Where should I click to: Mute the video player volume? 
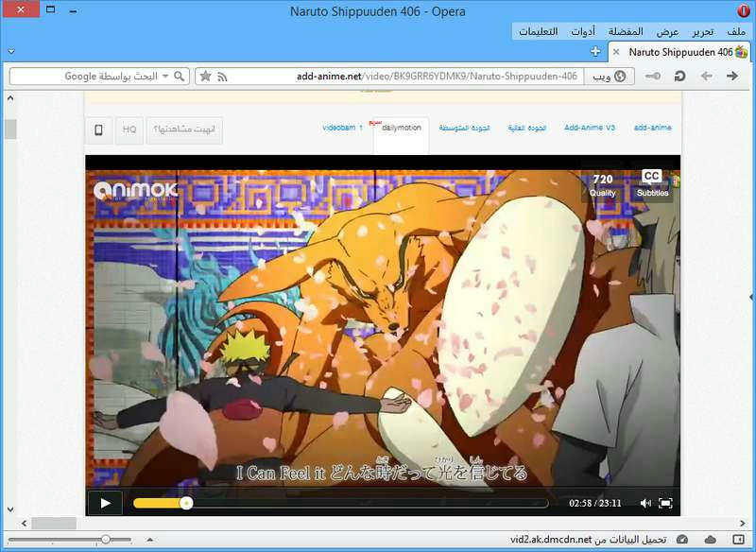click(645, 503)
